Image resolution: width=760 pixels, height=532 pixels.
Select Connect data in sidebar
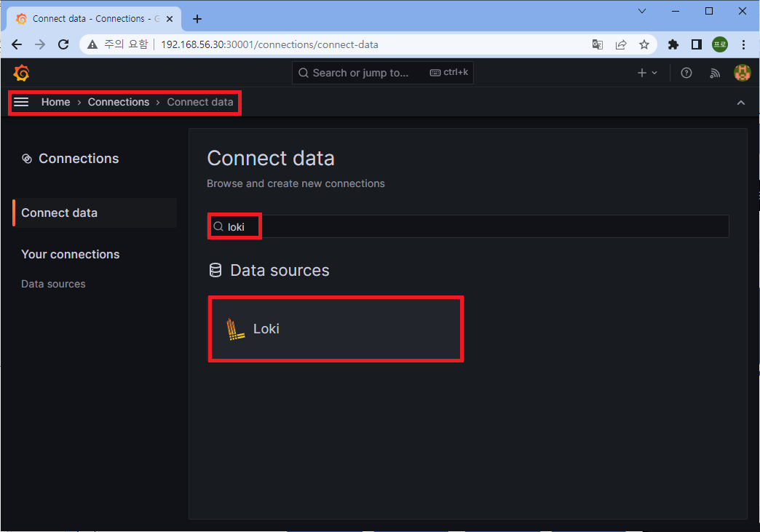pyautogui.click(x=95, y=213)
